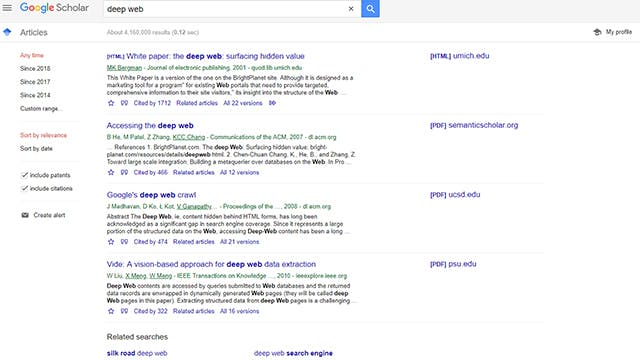This screenshot has height=360, width=640.
Task: Cite the Google's deep web crawl result
Action: 124,242
